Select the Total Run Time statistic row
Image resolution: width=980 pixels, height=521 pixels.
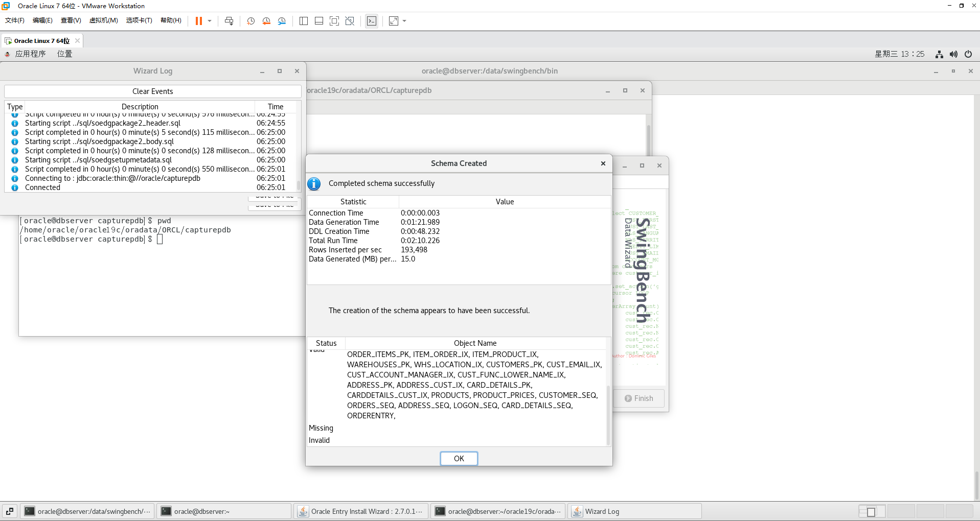[458, 241]
